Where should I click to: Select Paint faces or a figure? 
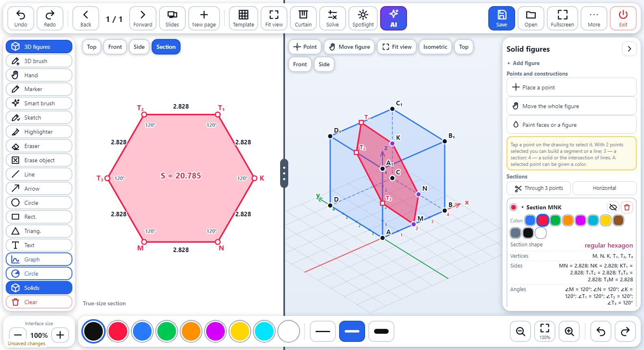572,125
